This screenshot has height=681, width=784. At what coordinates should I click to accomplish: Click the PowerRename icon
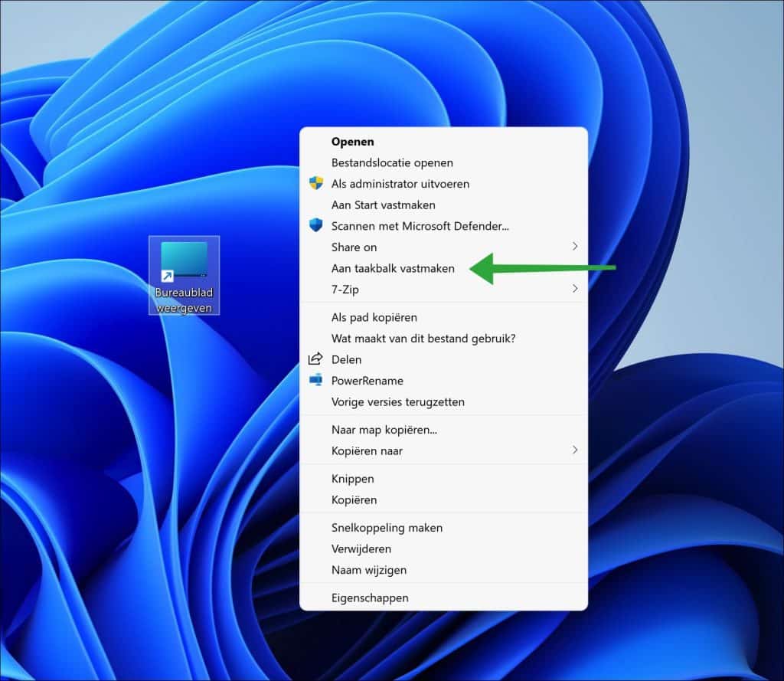pos(315,381)
